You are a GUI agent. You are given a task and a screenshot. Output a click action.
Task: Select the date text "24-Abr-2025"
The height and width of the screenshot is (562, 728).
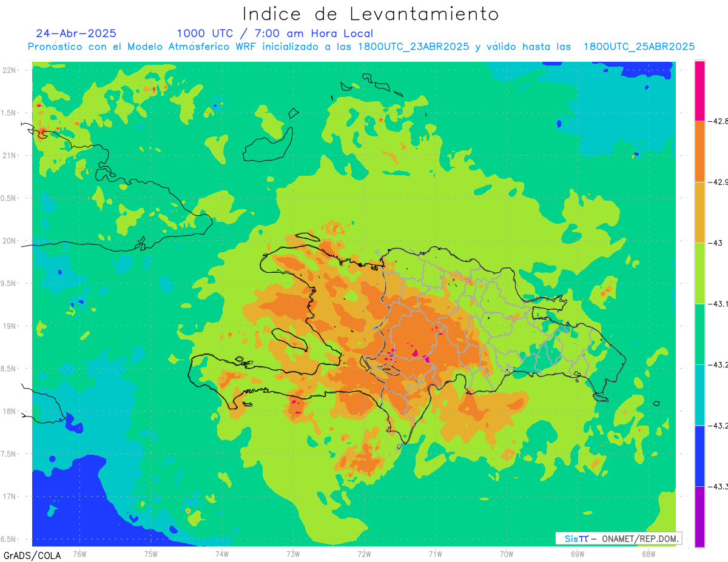(x=76, y=33)
